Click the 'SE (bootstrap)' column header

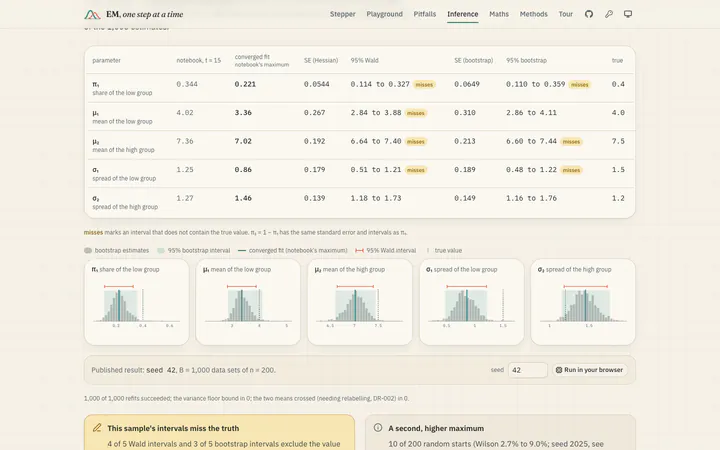coord(473,61)
